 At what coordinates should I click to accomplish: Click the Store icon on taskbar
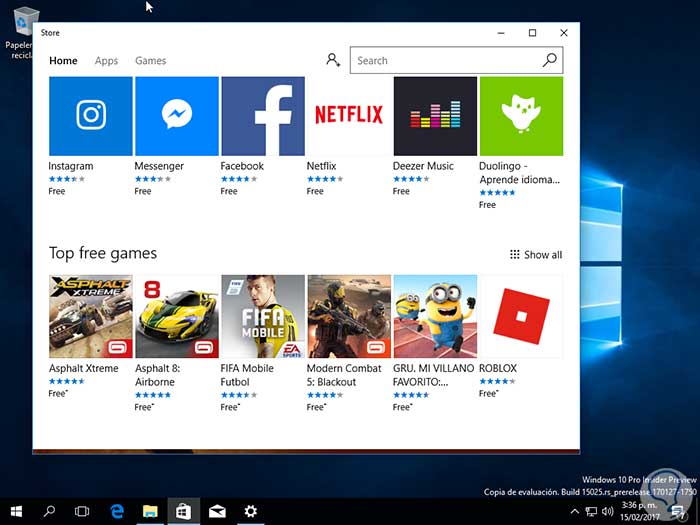click(183, 512)
